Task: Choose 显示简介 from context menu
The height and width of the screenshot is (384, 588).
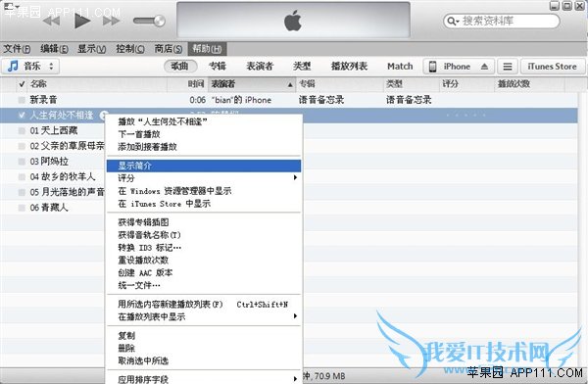Action: [x=205, y=166]
